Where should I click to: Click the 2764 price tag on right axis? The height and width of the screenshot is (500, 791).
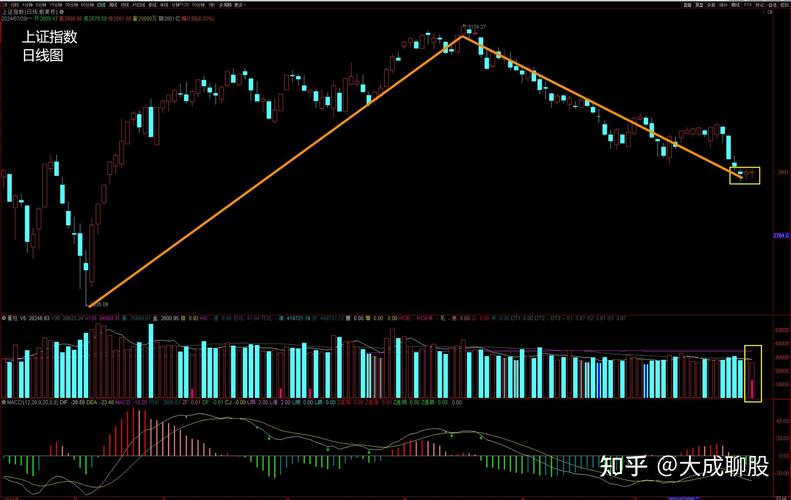click(781, 235)
